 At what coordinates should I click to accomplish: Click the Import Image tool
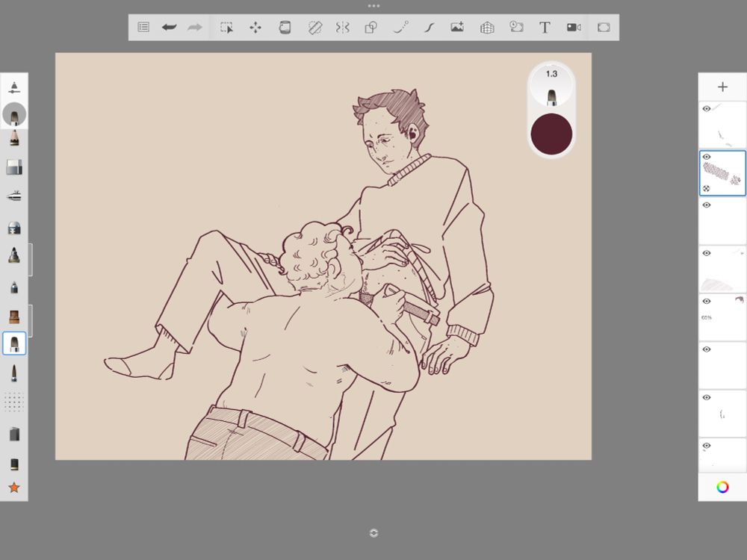[459, 27]
